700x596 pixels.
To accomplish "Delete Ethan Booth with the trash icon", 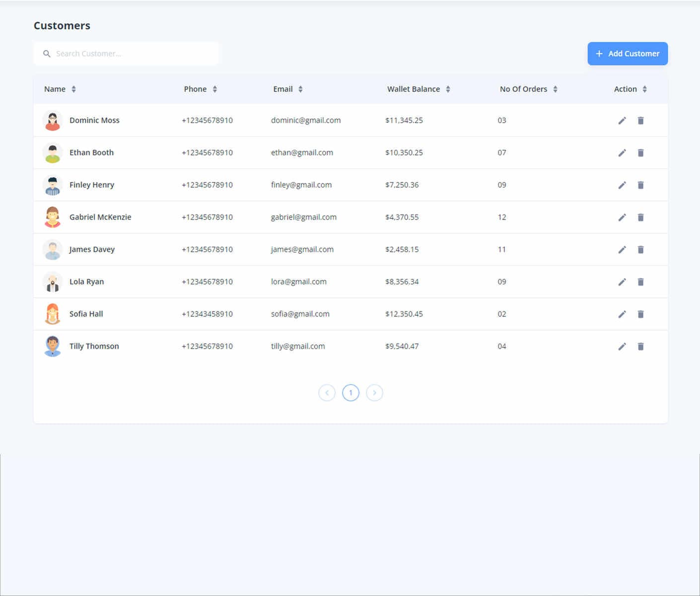I will [x=641, y=152].
